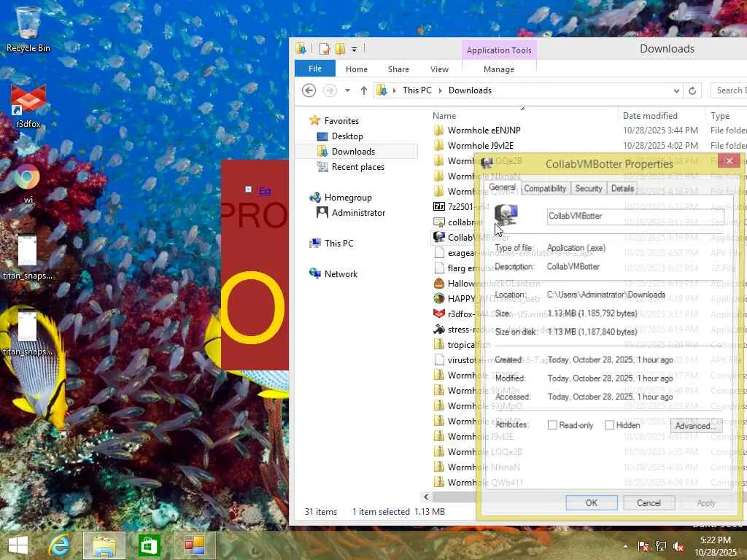Sort by Date modified column header

(650, 116)
